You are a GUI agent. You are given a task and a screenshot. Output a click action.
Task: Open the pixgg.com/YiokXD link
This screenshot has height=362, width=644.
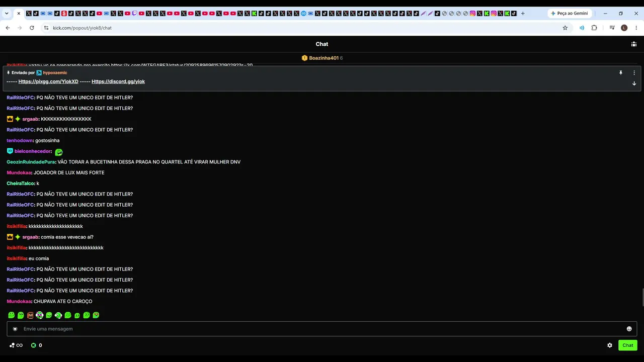(48, 81)
